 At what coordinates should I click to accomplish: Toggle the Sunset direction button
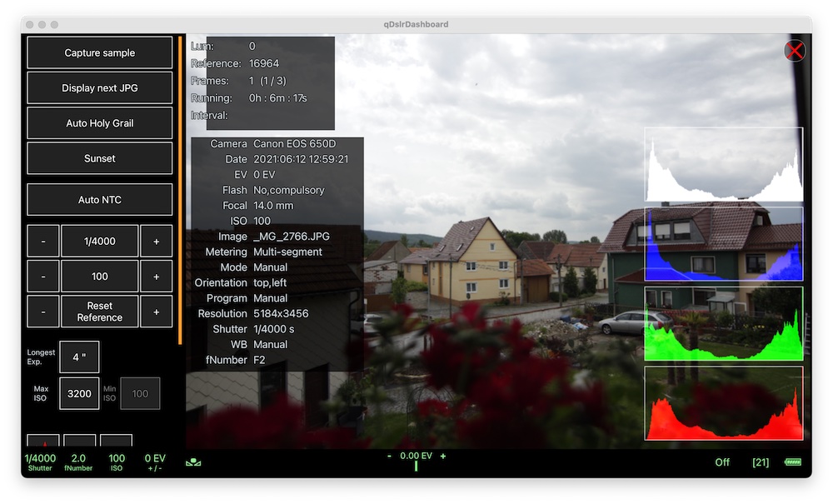coord(100,158)
